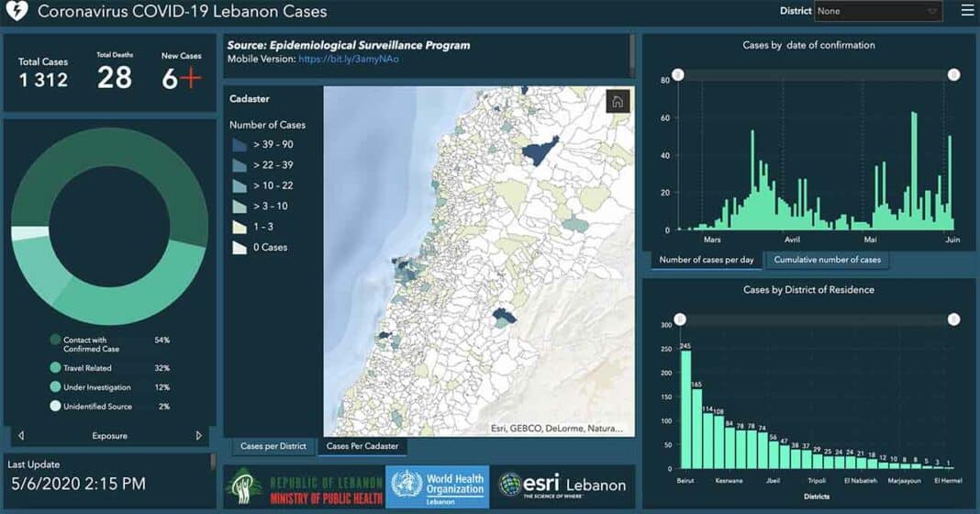Click left slider handle on date chart
980x514 pixels.
[678, 74]
